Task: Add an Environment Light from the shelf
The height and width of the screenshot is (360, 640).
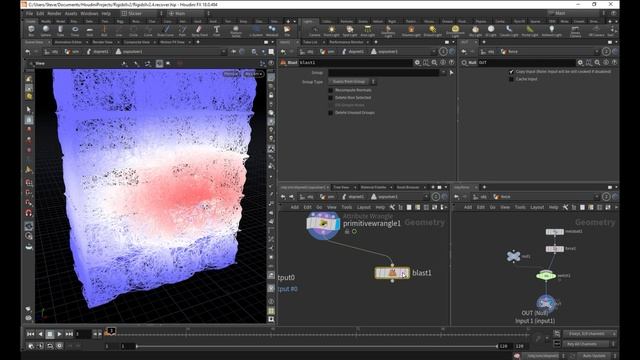Action: tap(455, 31)
